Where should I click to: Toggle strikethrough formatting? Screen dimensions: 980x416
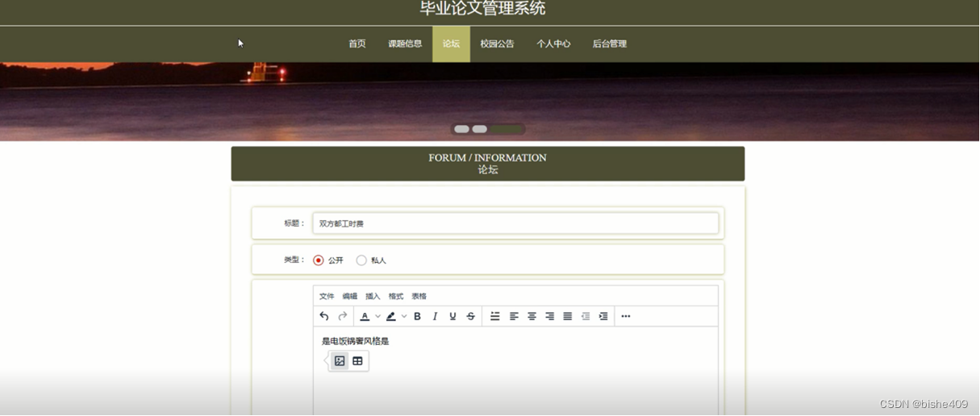pos(471,316)
